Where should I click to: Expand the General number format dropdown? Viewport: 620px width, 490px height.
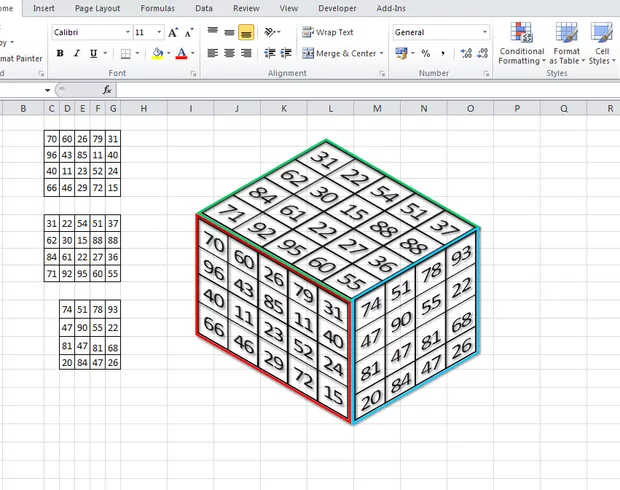click(x=485, y=32)
